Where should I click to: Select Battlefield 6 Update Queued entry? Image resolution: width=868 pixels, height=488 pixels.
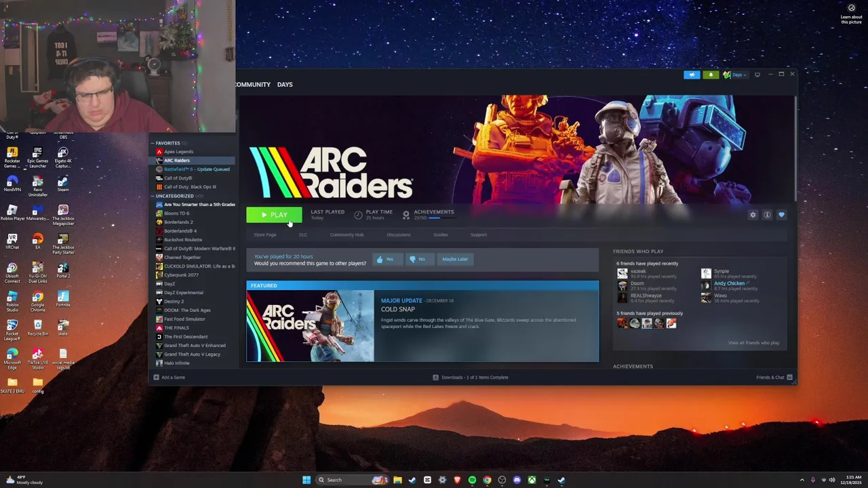[x=197, y=169]
